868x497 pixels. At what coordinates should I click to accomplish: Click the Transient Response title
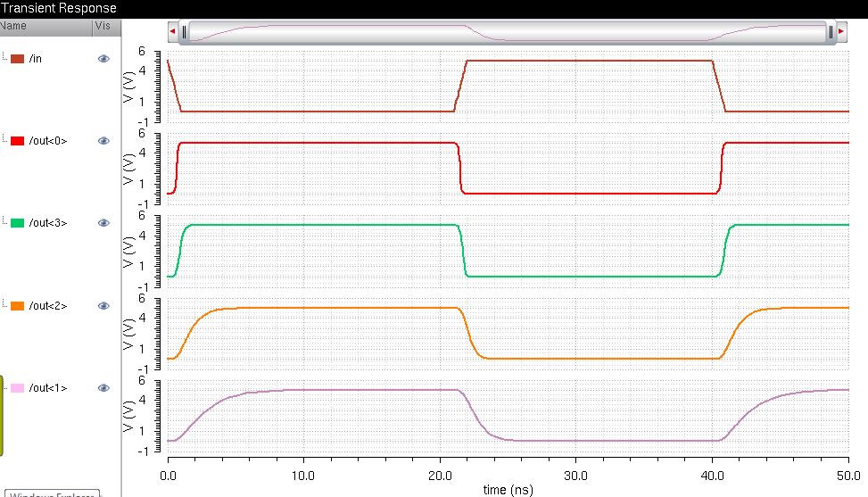(x=59, y=8)
